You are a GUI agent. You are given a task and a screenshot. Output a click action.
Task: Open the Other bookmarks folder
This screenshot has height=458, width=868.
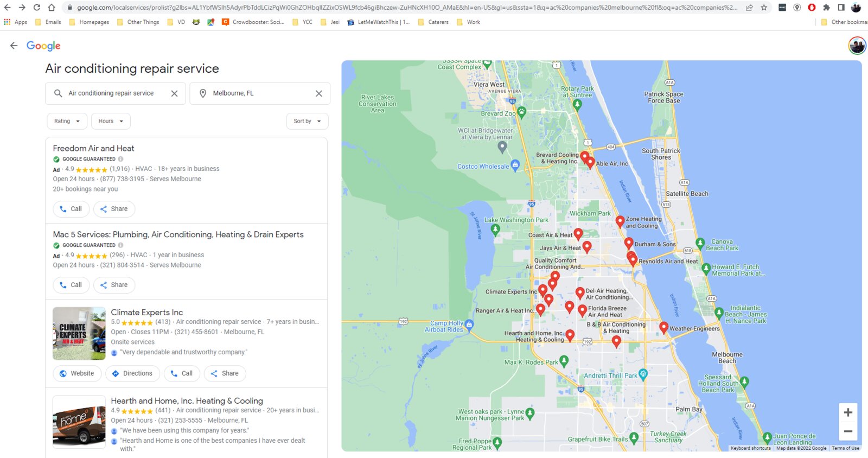[x=844, y=22]
